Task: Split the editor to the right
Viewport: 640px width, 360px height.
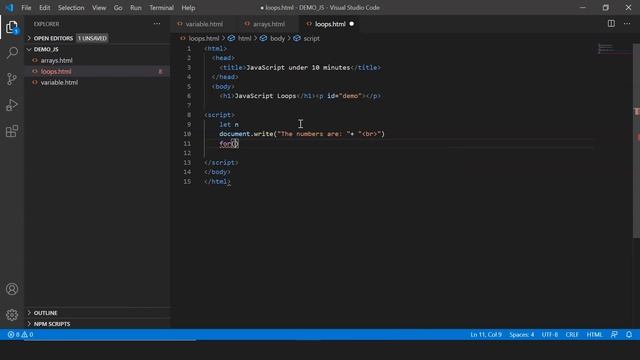Action: [611, 24]
